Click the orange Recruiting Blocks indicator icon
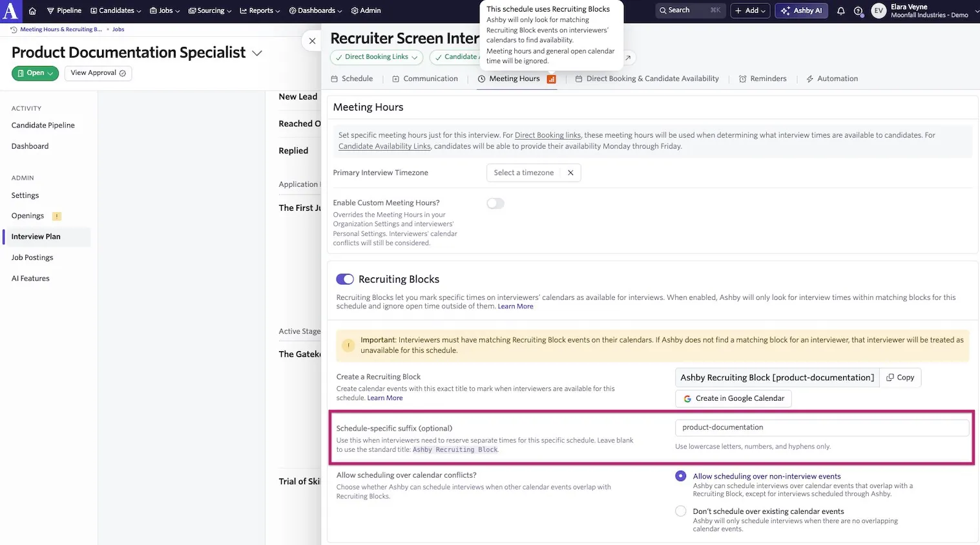The height and width of the screenshot is (545, 980). tap(551, 79)
